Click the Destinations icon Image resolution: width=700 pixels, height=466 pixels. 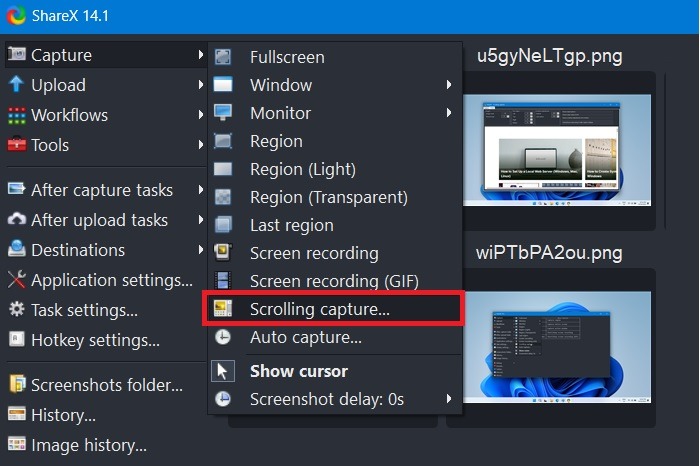tap(17, 249)
